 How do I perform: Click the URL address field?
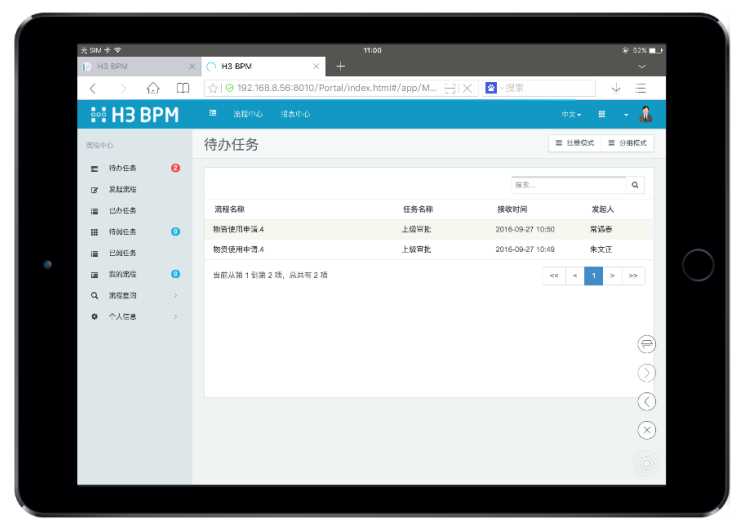point(336,88)
